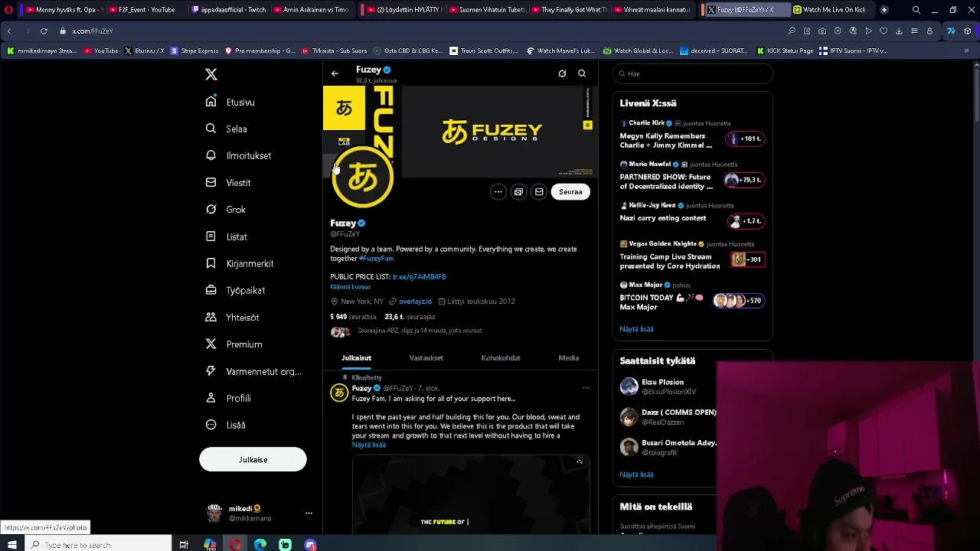Open the Fuzey profile avatar photo
The image size is (980, 551).
coord(363,178)
